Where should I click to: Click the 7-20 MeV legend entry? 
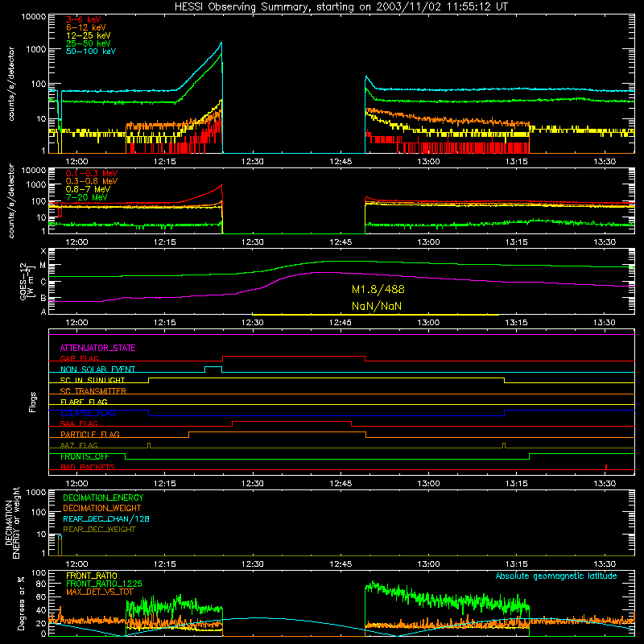coord(87,197)
